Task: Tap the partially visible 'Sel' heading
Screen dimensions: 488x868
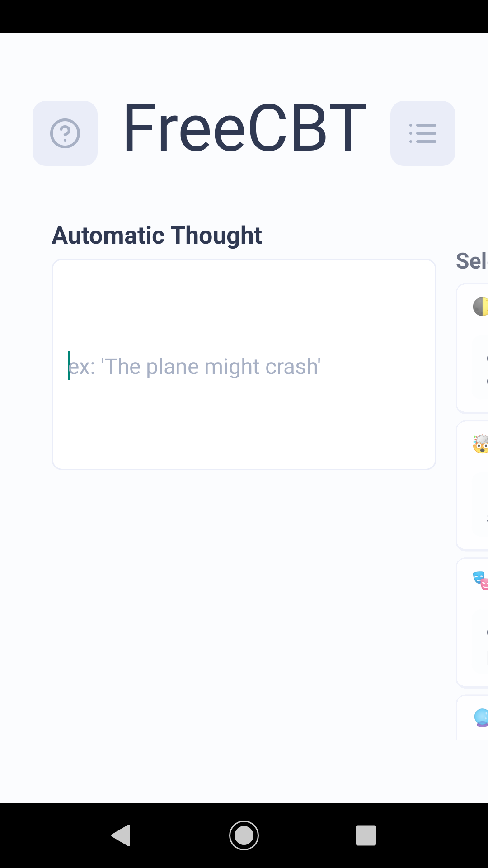Action: pos(472,261)
